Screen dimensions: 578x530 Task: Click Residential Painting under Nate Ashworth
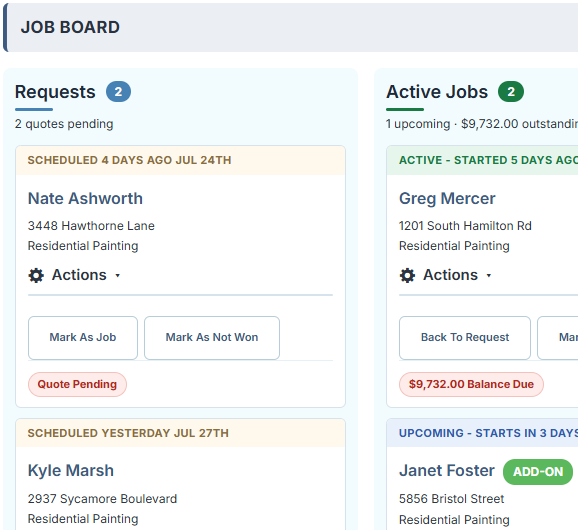83,246
